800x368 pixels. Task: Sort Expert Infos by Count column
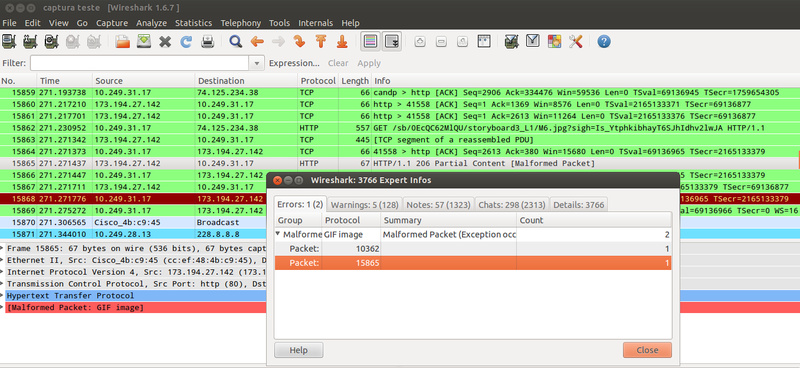pos(594,220)
